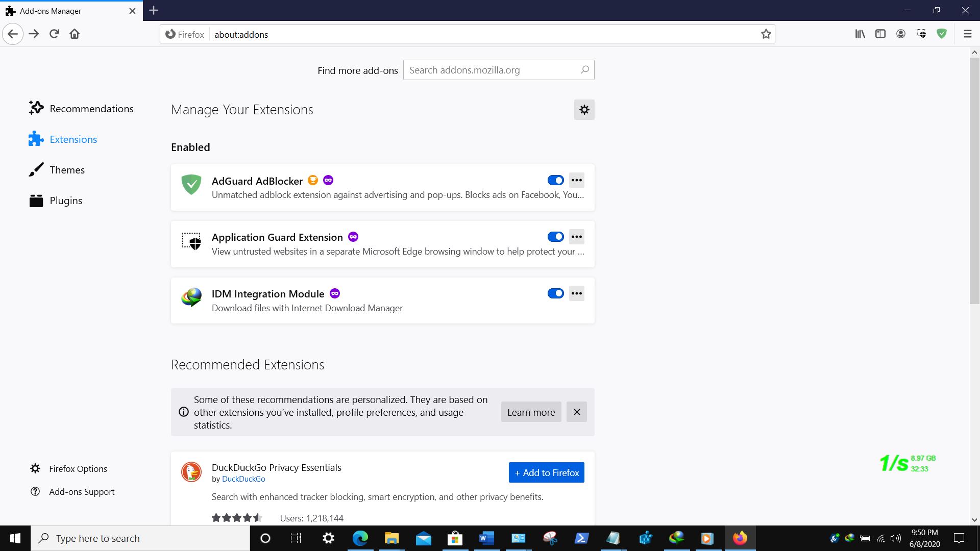This screenshot has width=980, height=551.
Task: Switch off IDM Integration Module
Action: click(x=555, y=293)
